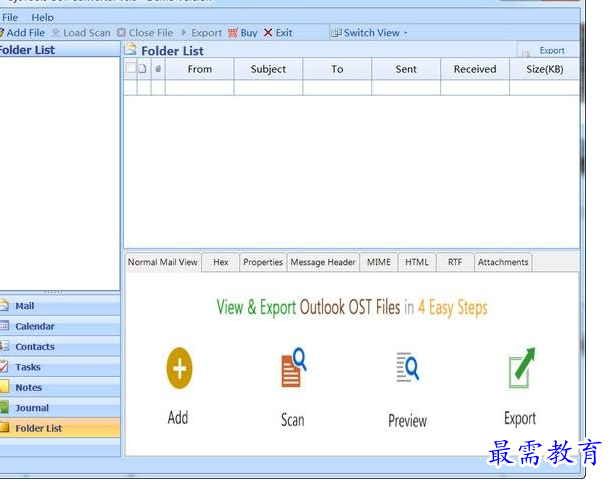Click the Exit label in toolbar
The image size is (610, 484).
[x=284, y=33]
